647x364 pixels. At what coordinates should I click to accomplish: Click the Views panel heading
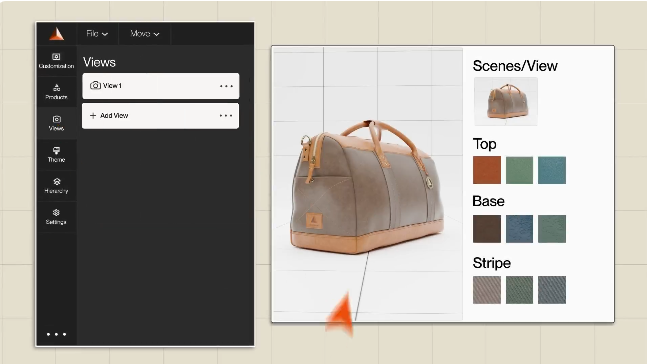coord(99,62)
